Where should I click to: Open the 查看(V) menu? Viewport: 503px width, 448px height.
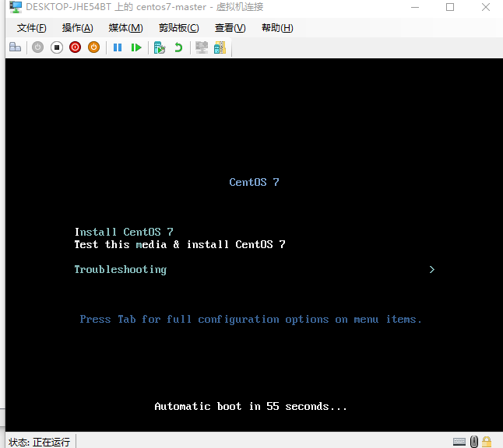coord(230,28)
